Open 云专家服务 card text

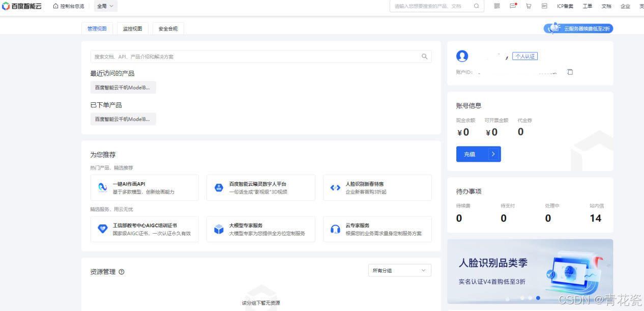point(384,229)
